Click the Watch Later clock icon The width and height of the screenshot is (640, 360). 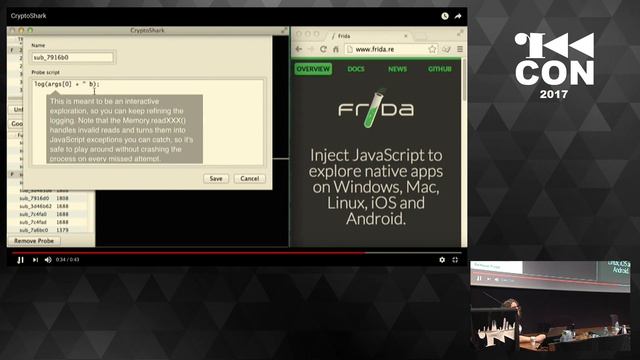(x=445, y=16)
